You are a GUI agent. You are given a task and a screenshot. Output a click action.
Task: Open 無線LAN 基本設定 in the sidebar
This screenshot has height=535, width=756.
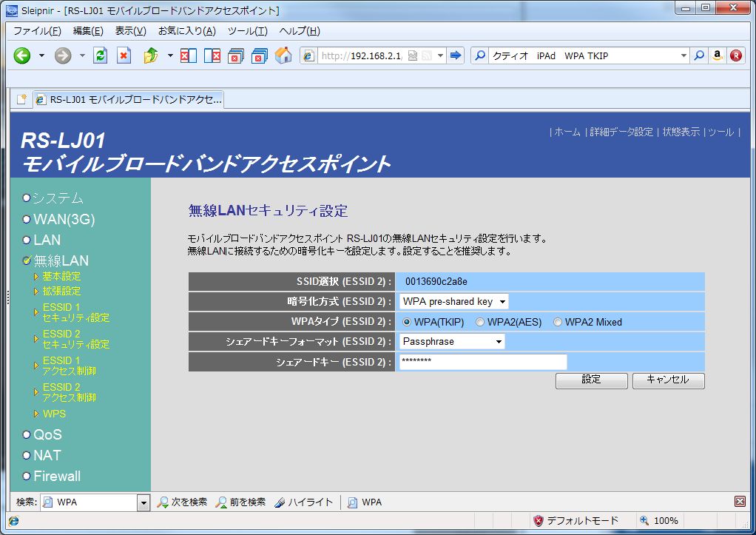point(61,277)
